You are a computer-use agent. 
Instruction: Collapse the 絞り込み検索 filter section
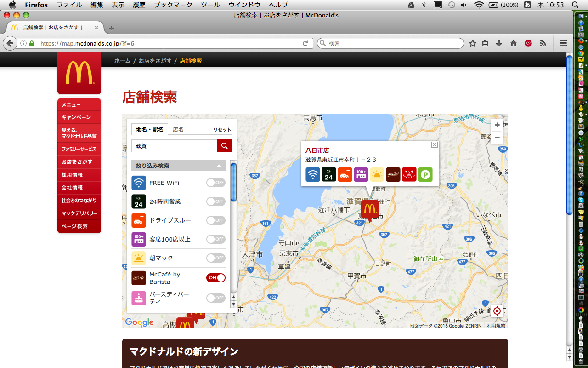(x=178, y=166)
